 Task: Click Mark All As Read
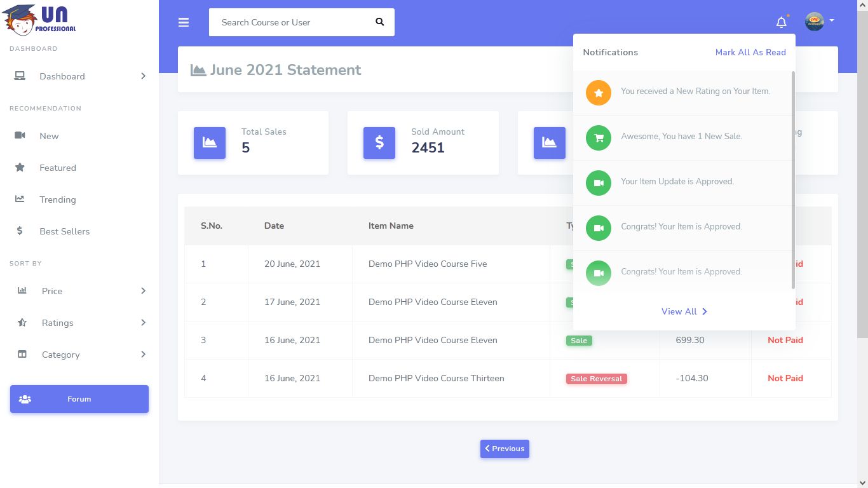pyautogui.click(x=750, y=52)
